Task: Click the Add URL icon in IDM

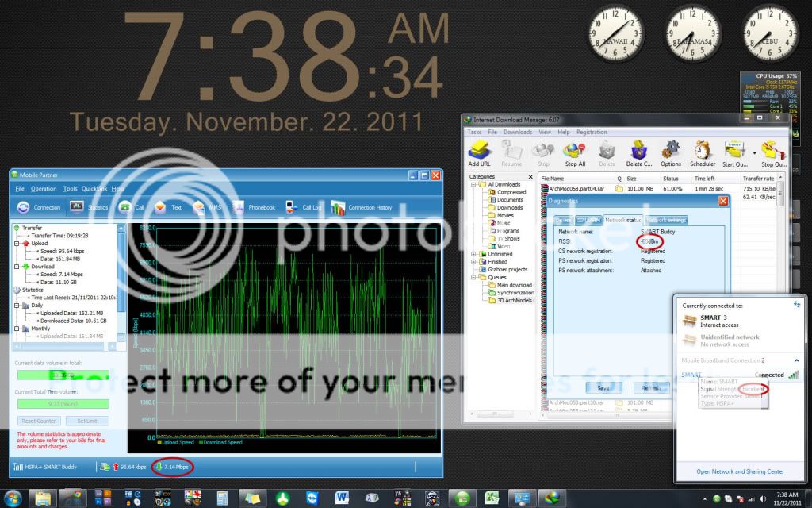Action: click(x=479, y=150)
